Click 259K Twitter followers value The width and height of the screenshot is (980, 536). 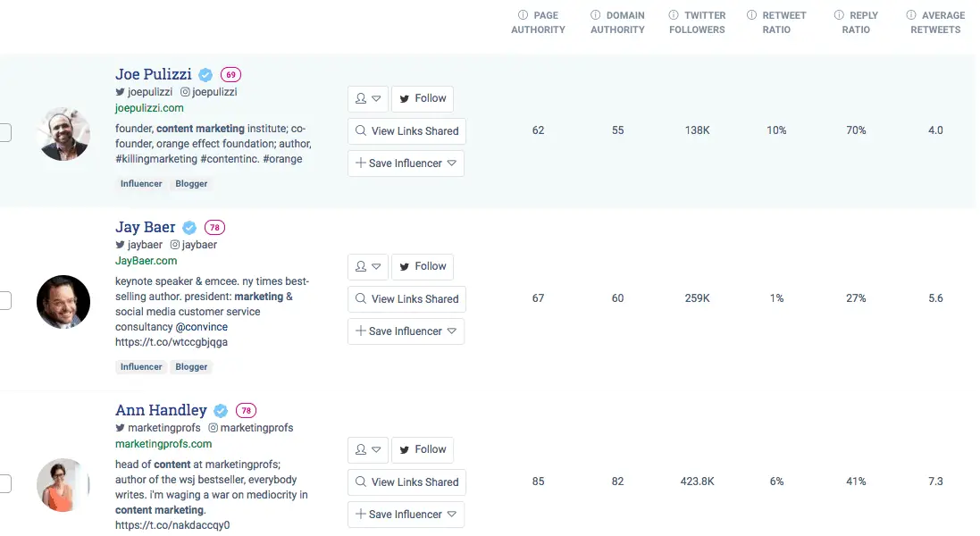click(x=697, y=298)
